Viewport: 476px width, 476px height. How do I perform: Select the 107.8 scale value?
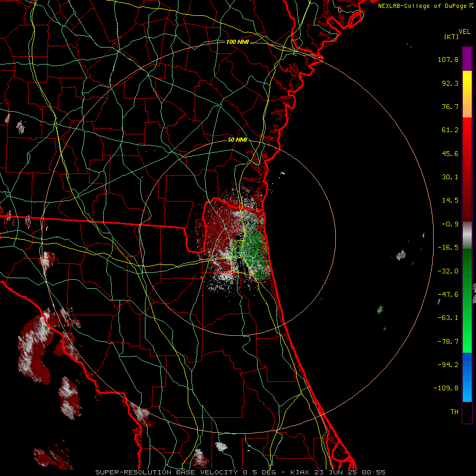click(x=448, y=59)
